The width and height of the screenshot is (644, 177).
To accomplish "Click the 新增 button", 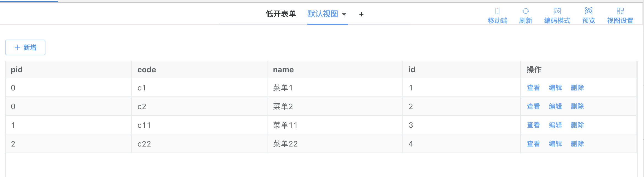I will tap(25, 48).
